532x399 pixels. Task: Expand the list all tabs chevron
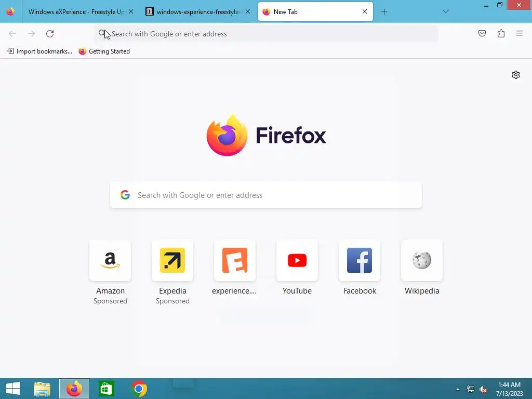[x=446, y=11]
